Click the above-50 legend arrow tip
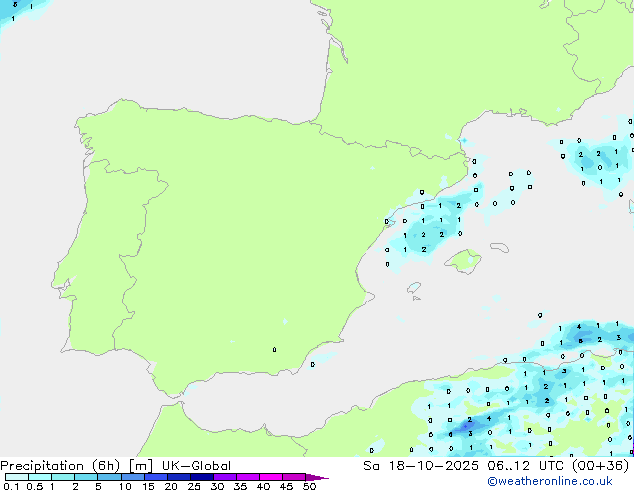This screenshot has height=490, width=634. tap(317, 477)
